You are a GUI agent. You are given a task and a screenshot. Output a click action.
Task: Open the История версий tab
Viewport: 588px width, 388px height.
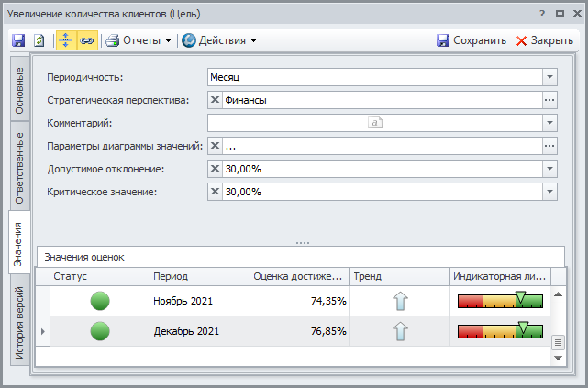pos(20,320)
